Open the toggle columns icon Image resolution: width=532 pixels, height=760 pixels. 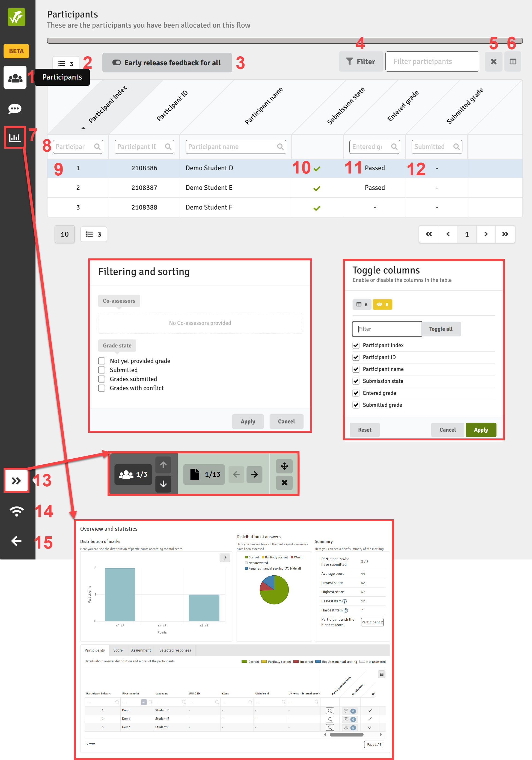513,61
